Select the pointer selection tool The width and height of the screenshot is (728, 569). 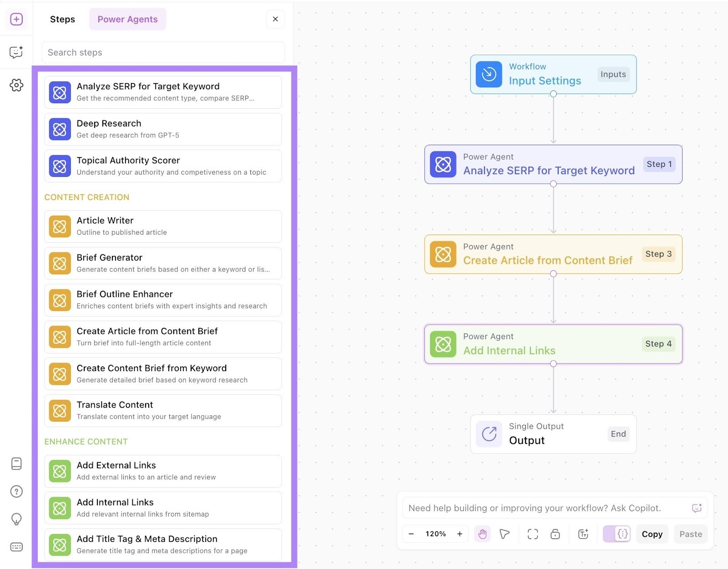505,534
